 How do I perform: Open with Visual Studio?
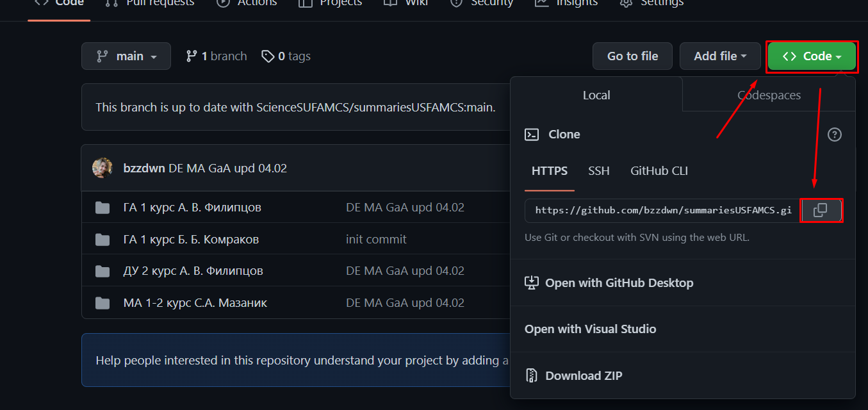point(591,329)
